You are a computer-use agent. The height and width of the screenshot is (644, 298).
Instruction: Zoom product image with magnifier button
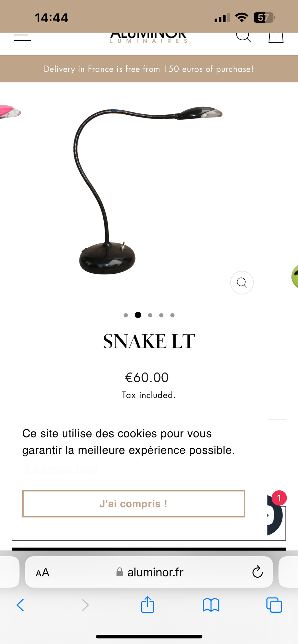click(x=242, y=282)
